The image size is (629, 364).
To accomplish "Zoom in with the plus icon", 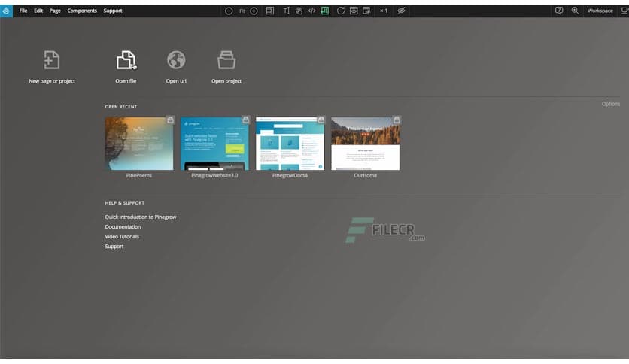I will click(254, 11).
